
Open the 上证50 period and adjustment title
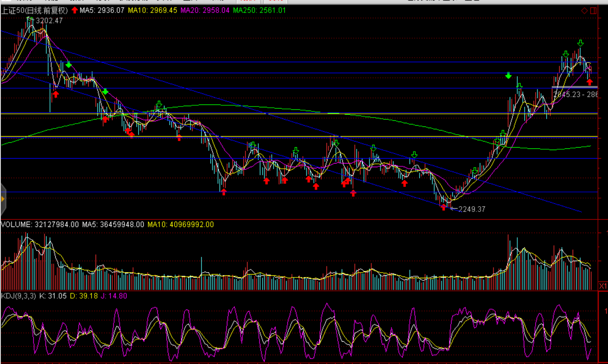point(34,11)
